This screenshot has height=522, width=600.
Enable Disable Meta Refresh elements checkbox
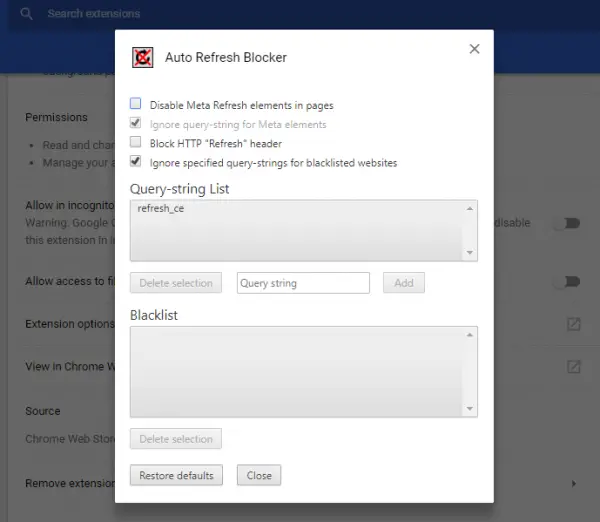pos(135,103)
